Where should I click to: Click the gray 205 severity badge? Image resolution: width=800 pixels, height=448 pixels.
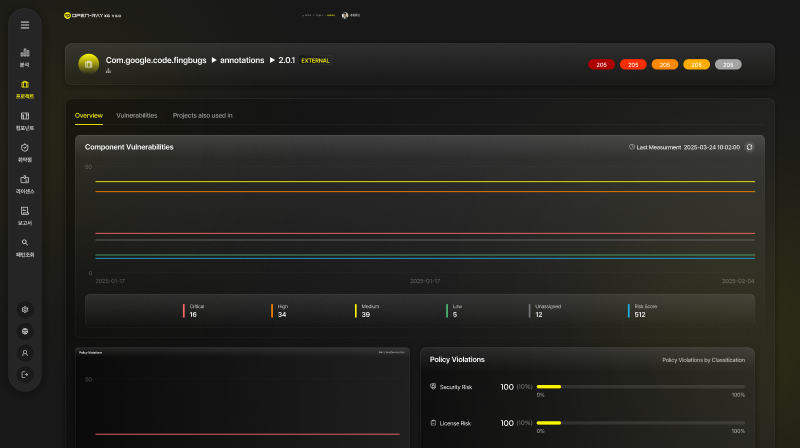click(x=728, y=65)
